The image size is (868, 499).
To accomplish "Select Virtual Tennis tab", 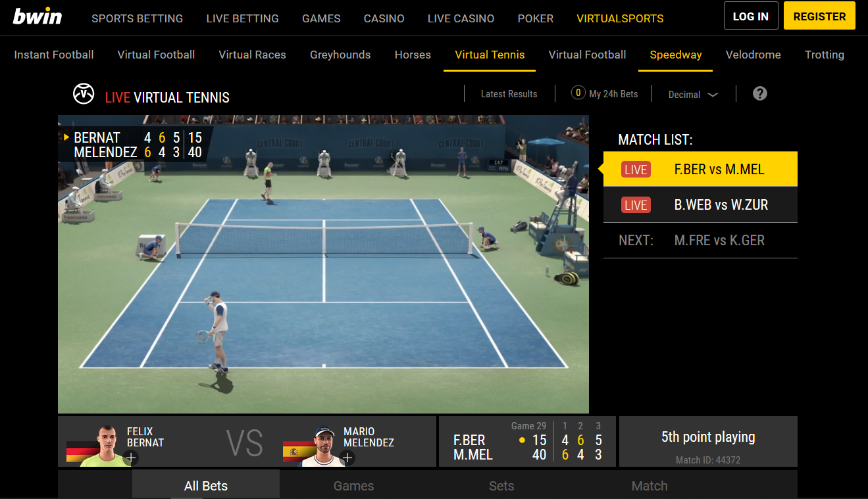I will click(x=490, y=55).
